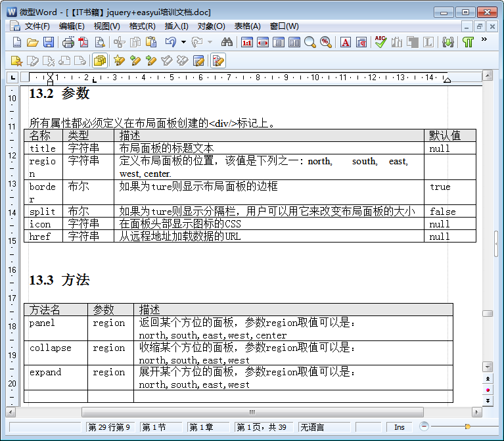Show two pages side by side icon
This screenshot has width=504, height=441.
point(294,42)
